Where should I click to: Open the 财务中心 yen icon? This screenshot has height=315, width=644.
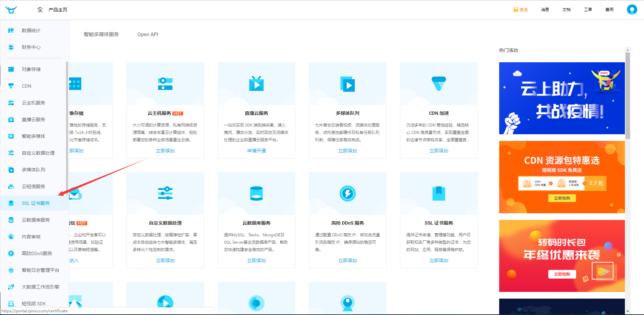click(11, 47)
